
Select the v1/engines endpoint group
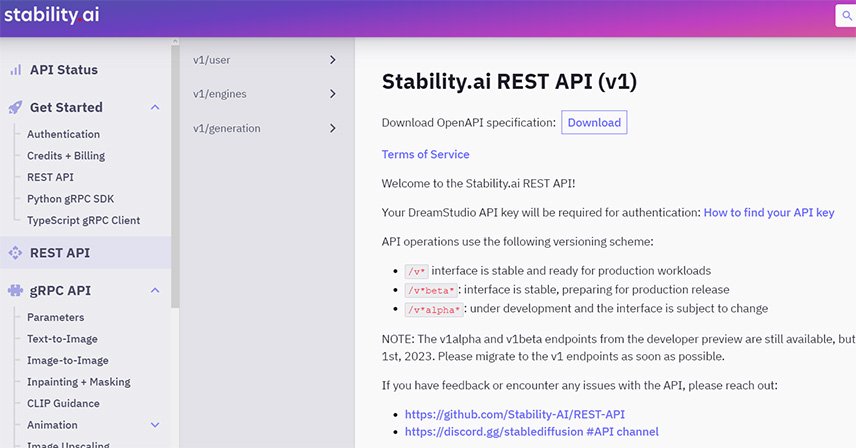pyautogui.click(x=219, y=94)
